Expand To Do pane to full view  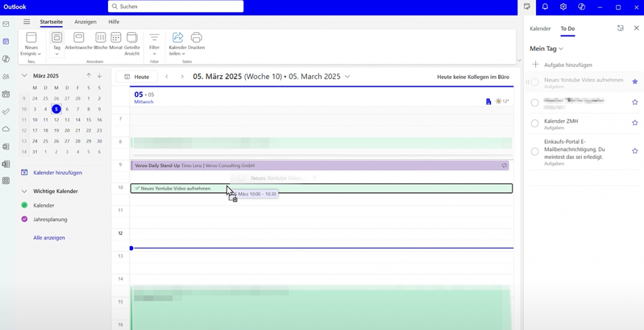click(x=620, y=28)
